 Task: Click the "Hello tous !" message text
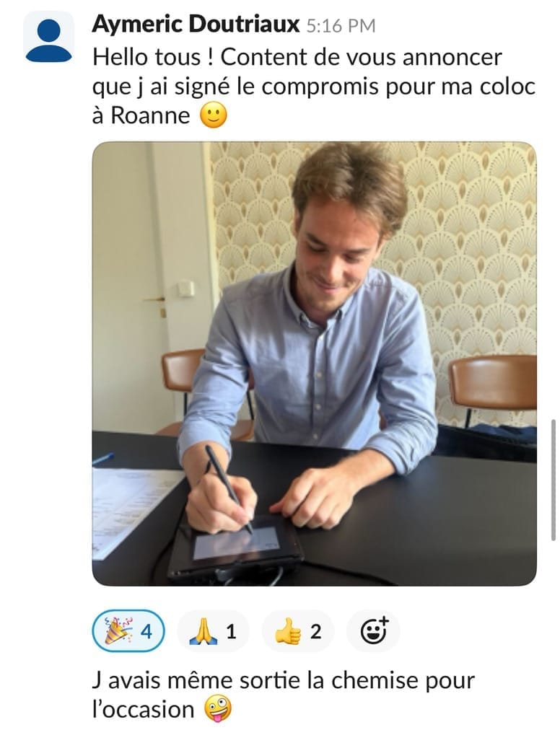(153, 57)
